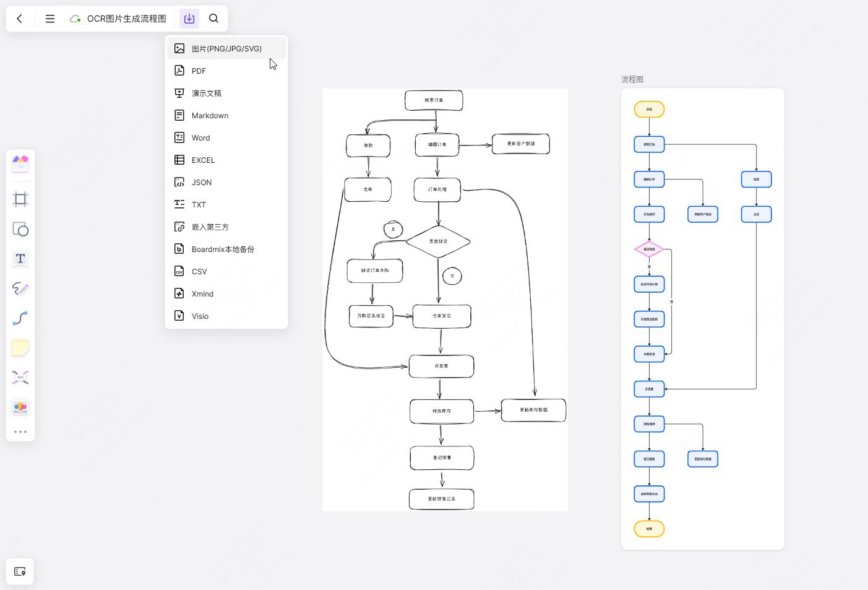Screen dimensions: 868x590
Task: Choose PDF export option
Action: coord(199,71)
